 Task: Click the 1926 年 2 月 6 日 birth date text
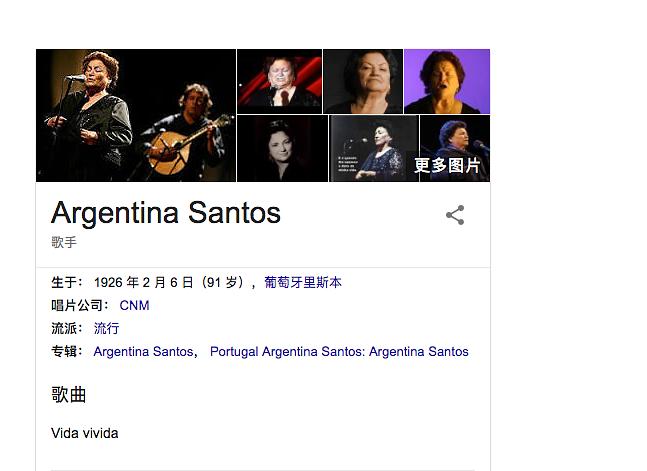click(x=144, y=282)
